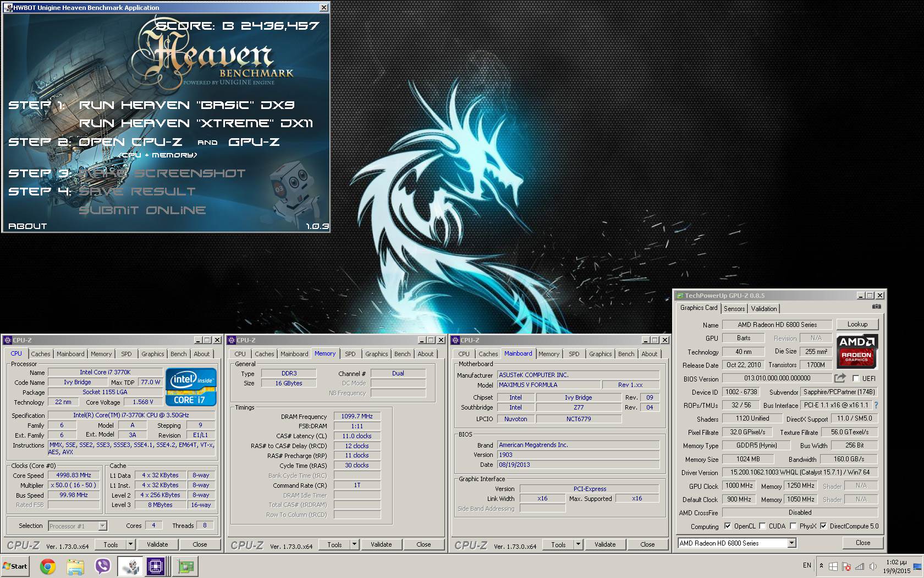Screen dimensions: 924x578
Task: Click the taskbar clock showing 1:02
Action: 897,566
